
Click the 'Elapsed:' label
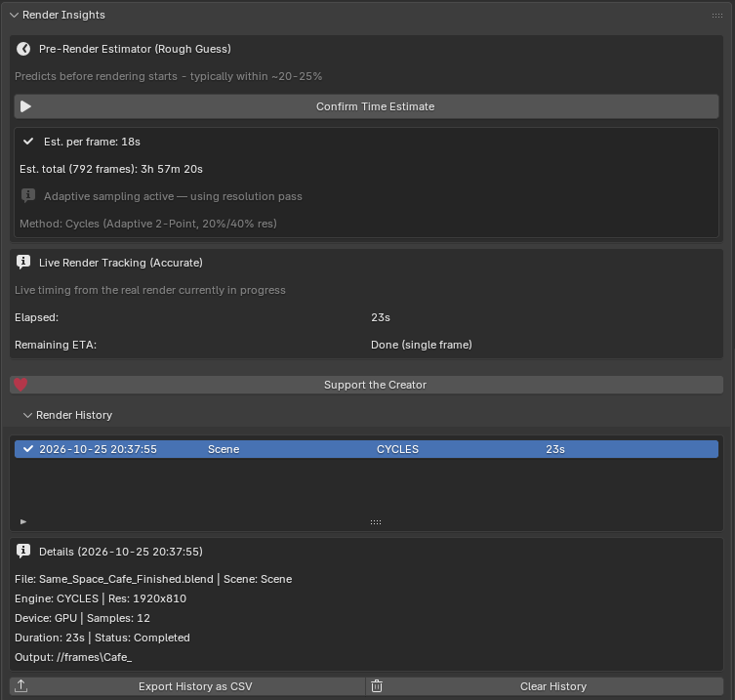tap(36, 317)
